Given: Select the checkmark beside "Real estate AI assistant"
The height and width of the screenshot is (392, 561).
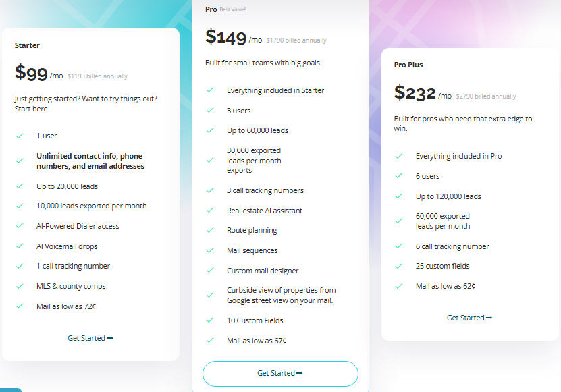Looking at the screenshot, I should click(x=211, y=210).
